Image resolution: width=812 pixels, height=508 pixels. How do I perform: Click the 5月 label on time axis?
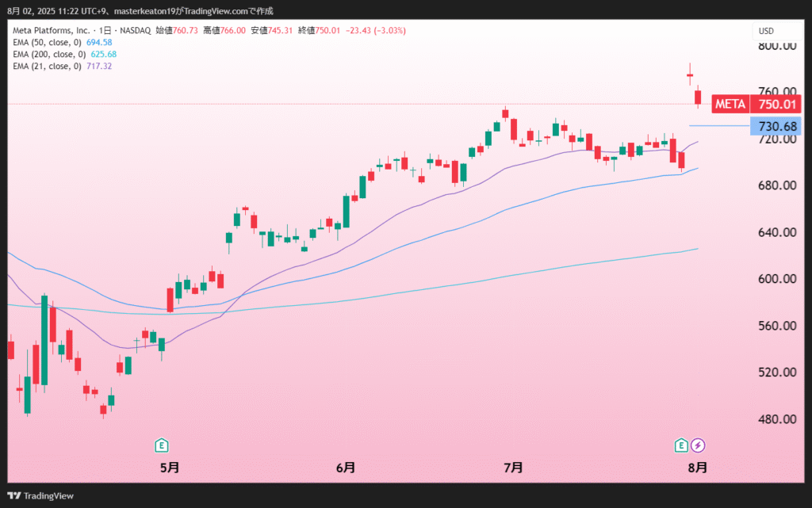tap(170, 468)
